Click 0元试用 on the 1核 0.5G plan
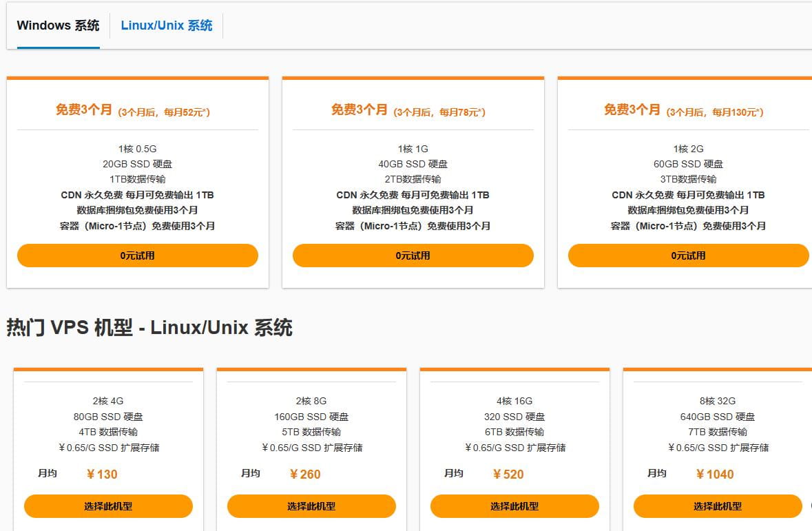The width and height of the screenshot is (812, 531). pos(137,255)
